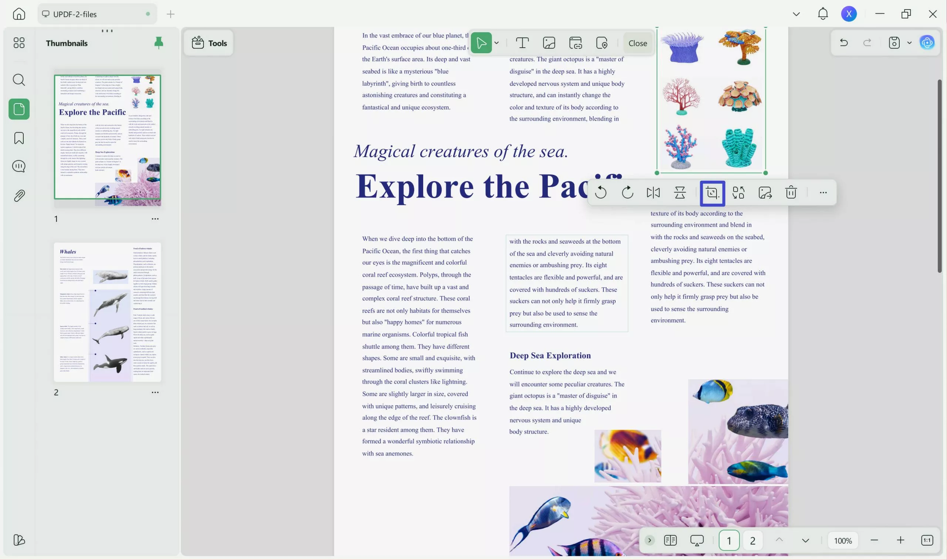Click the 100% zoom level control

click(x=842, y=540)
